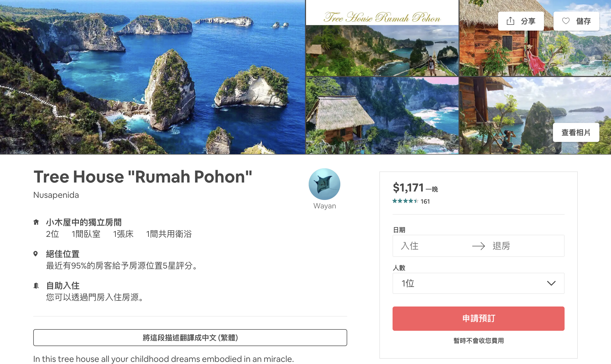Viewport: 611px width, 364px height.
Task: Open the large ocean cliffs main photo
Action: (152, 77)
